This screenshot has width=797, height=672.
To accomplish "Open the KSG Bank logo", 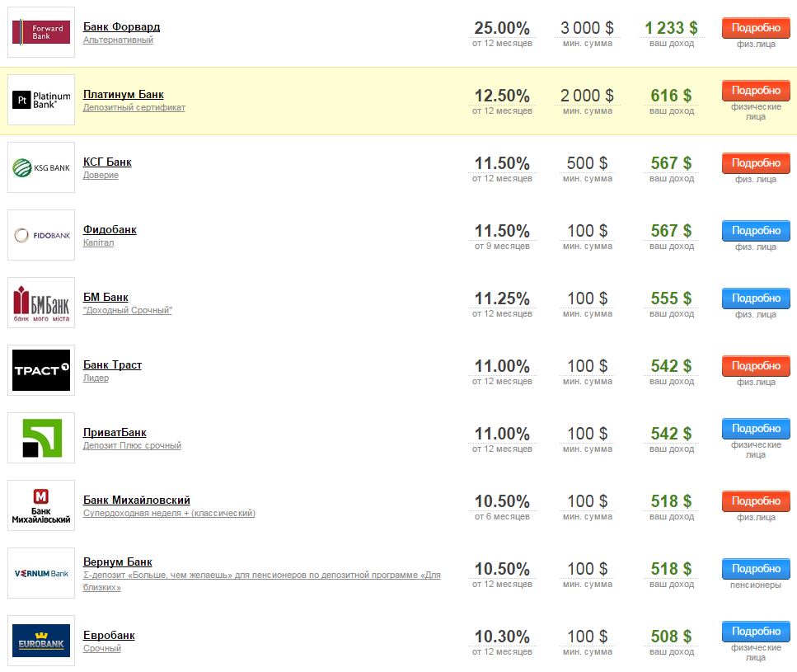I will pos(41,167).
